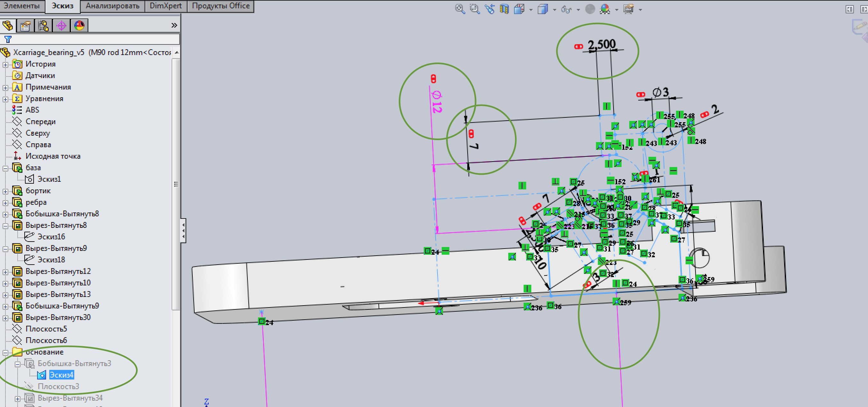Expand panel tabs with the double chevron
The image size is (868, 407).
tap(174, 26)
